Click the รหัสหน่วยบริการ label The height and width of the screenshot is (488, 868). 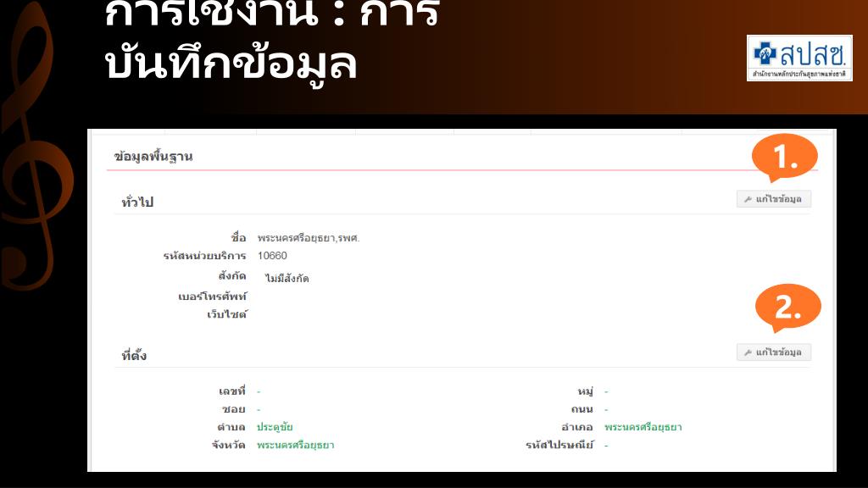[204, 256]
